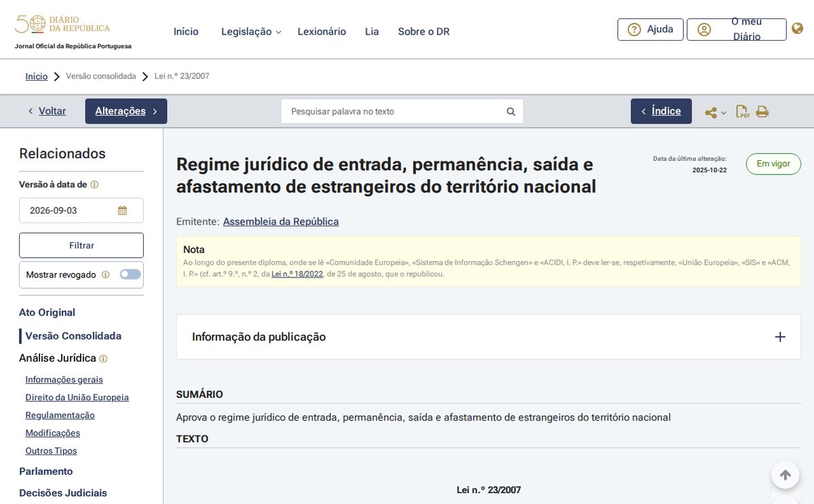The width and height of the screenshot is (814, 504).
Task: Click the 'Análise Jurídica' sidebar heading
Action: [58, 358]
